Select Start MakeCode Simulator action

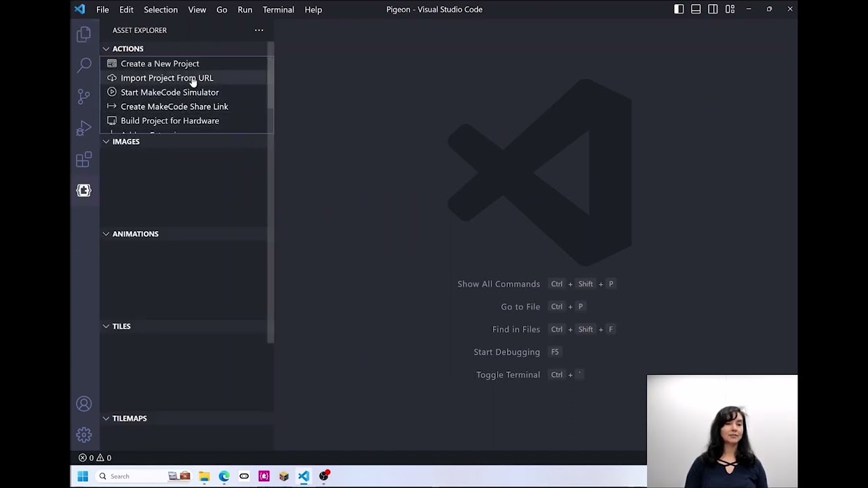[184, 92]
